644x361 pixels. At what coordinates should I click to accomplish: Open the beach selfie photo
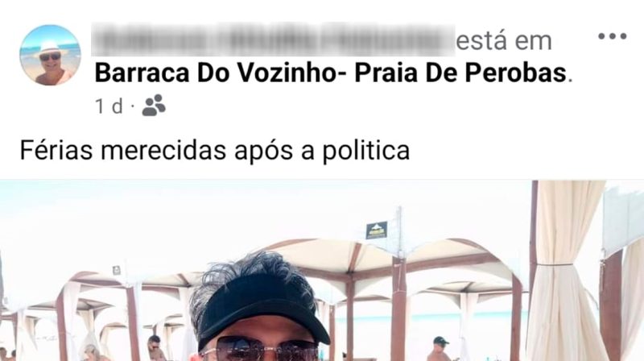[322, 271]
